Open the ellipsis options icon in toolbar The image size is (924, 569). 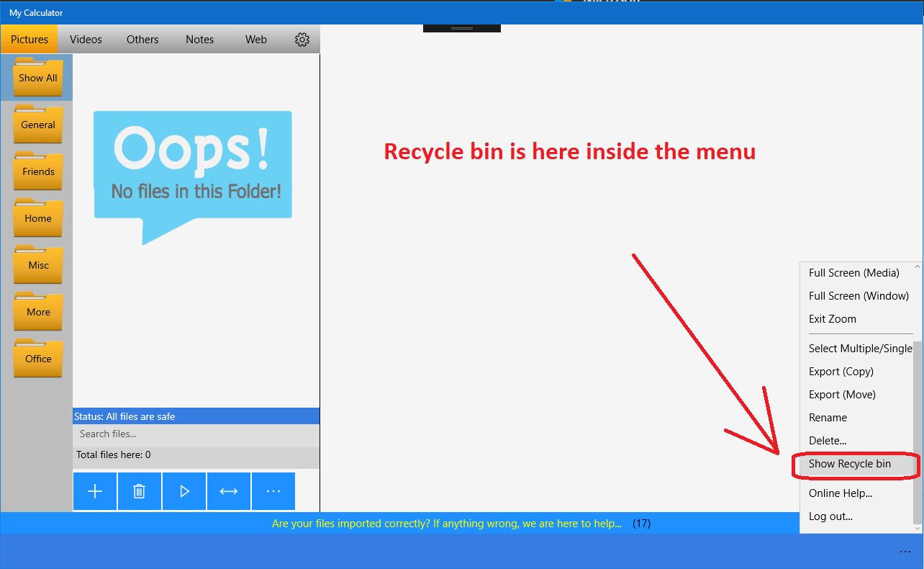[273, 490]
